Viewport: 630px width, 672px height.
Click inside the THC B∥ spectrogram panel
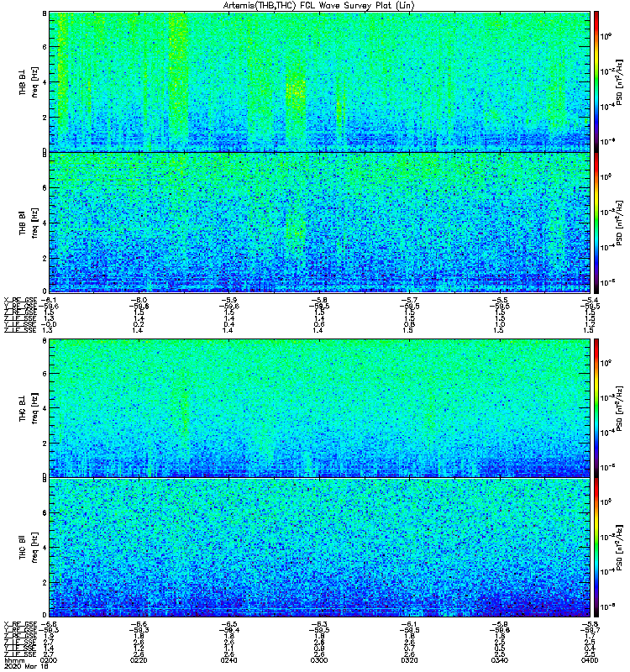(x=319, y=548)
